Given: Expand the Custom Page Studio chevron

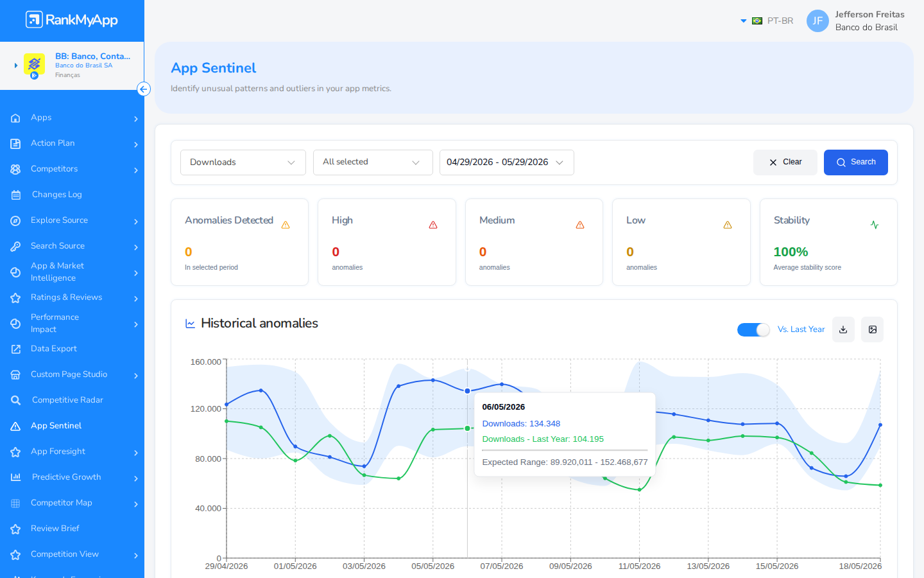Looking at the screenshot, I should point(136,376).
